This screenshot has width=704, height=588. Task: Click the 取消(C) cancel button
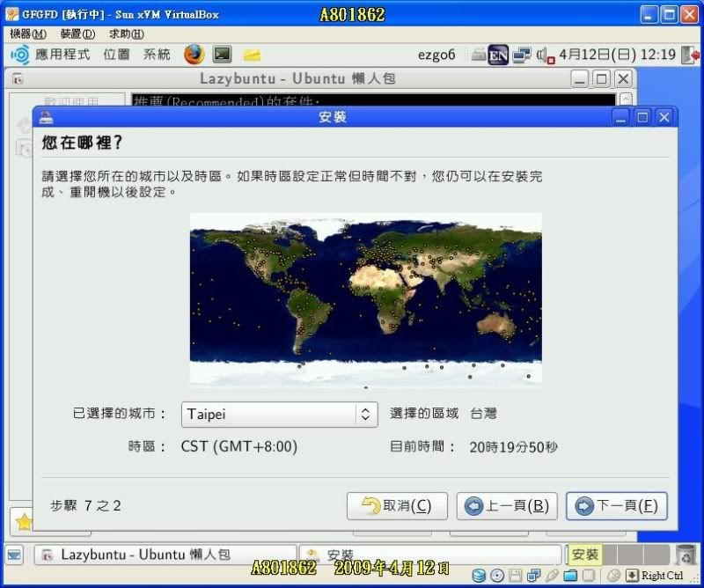coord(397,506)
